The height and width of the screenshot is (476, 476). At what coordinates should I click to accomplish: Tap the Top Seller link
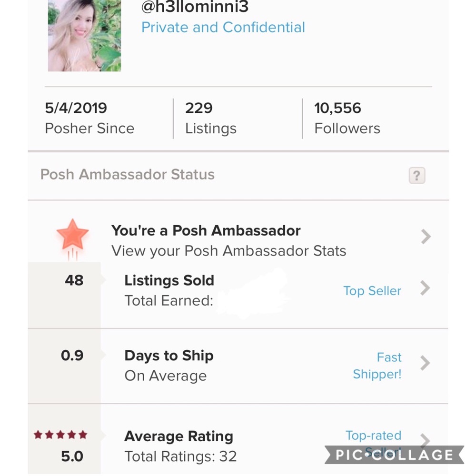[372, 291]
